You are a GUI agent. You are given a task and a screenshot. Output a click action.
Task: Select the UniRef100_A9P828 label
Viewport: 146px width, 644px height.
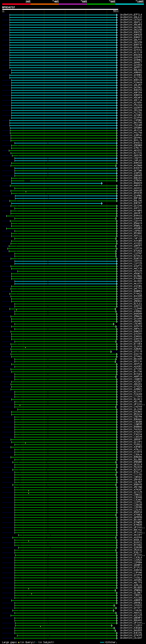(x=131, y=35)
